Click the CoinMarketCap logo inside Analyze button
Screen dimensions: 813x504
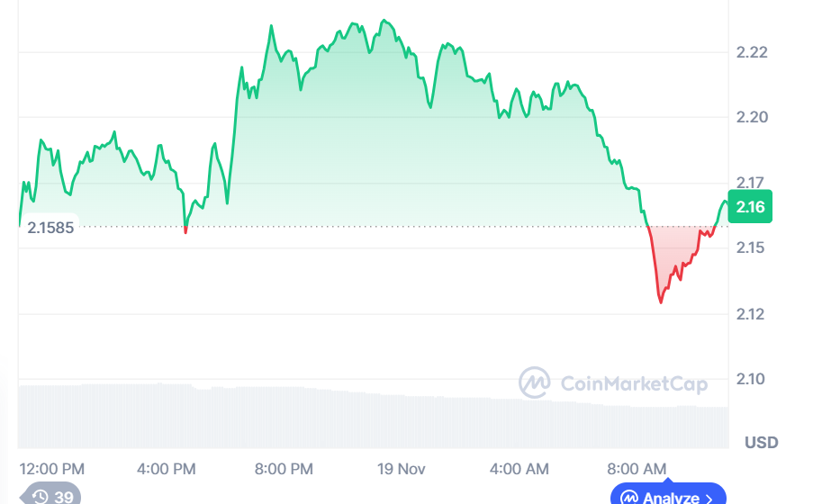pos(629,498)
